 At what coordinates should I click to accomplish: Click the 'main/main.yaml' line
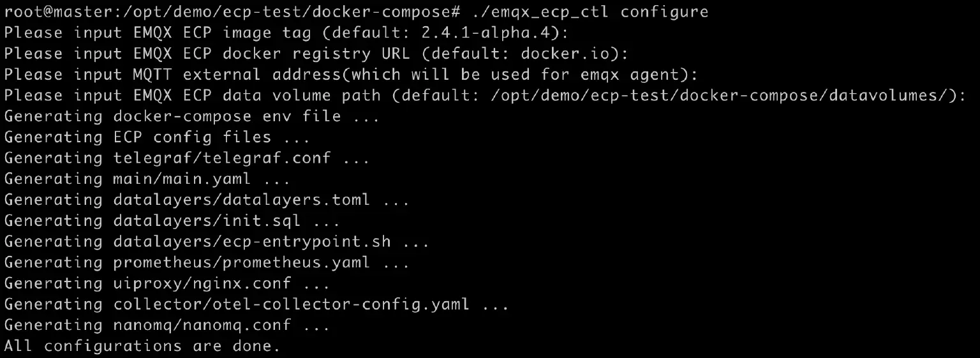click(147, 179)
